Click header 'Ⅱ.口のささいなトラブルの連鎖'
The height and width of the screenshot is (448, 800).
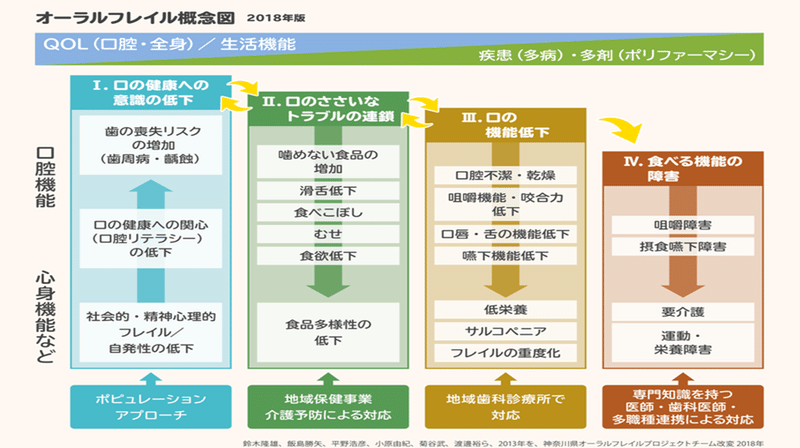click(328, 109)
